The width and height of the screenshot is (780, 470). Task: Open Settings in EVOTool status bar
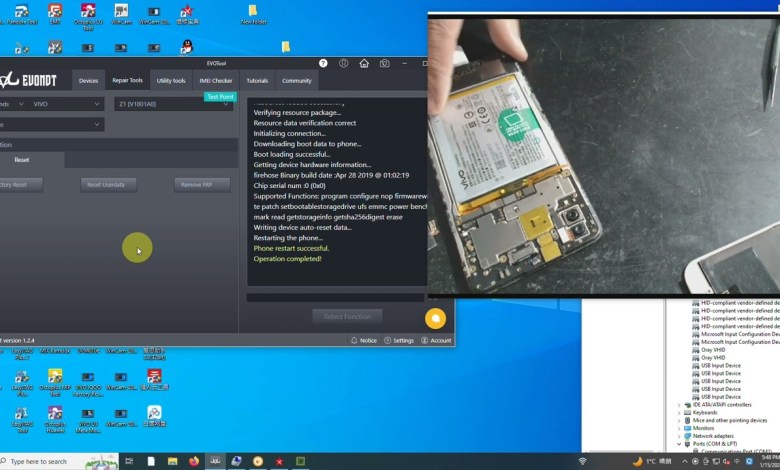[399, 340]
